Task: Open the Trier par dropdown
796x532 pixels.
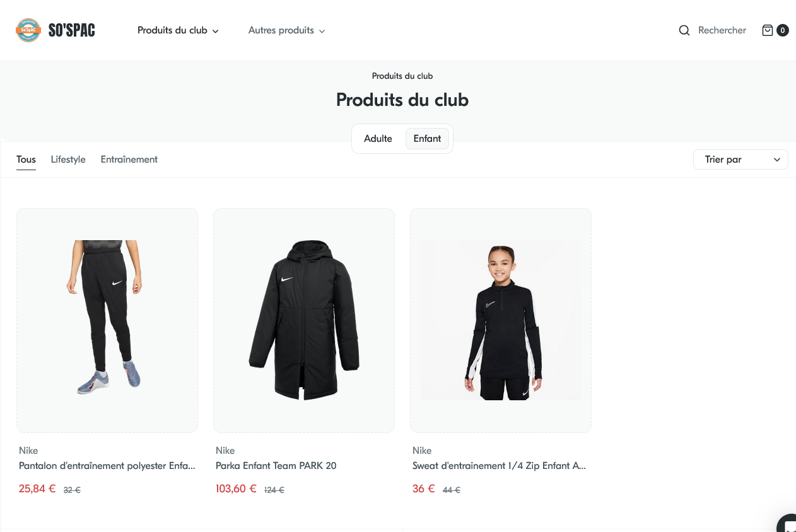Action: (740, 159)
